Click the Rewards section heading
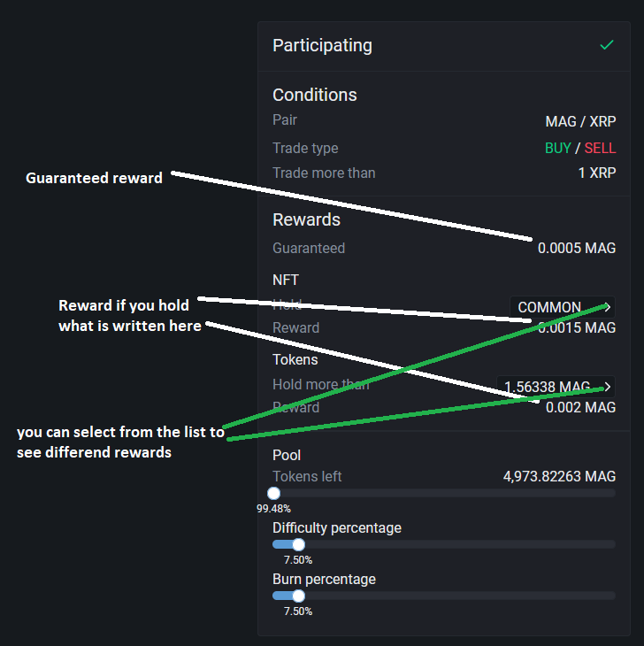 pos(306,219)
